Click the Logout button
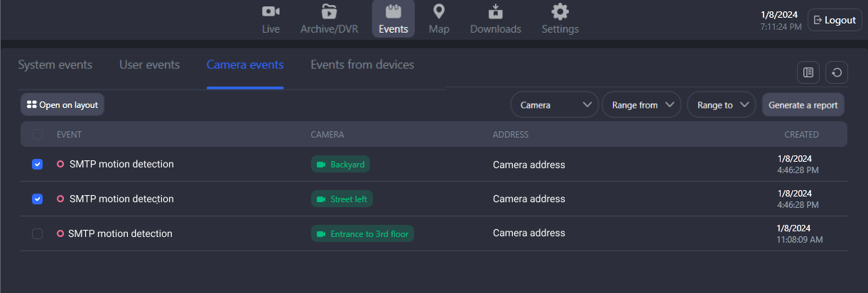 [x=835, y=21]
